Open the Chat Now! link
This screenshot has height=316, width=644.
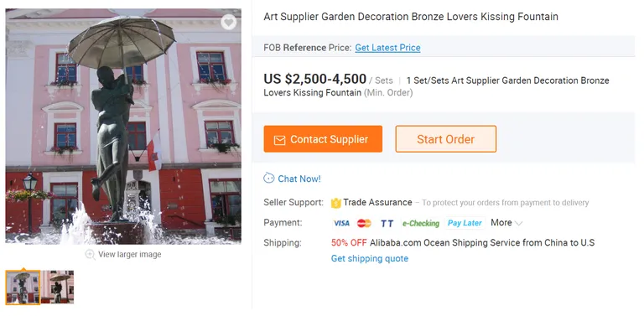pos(299,179)
